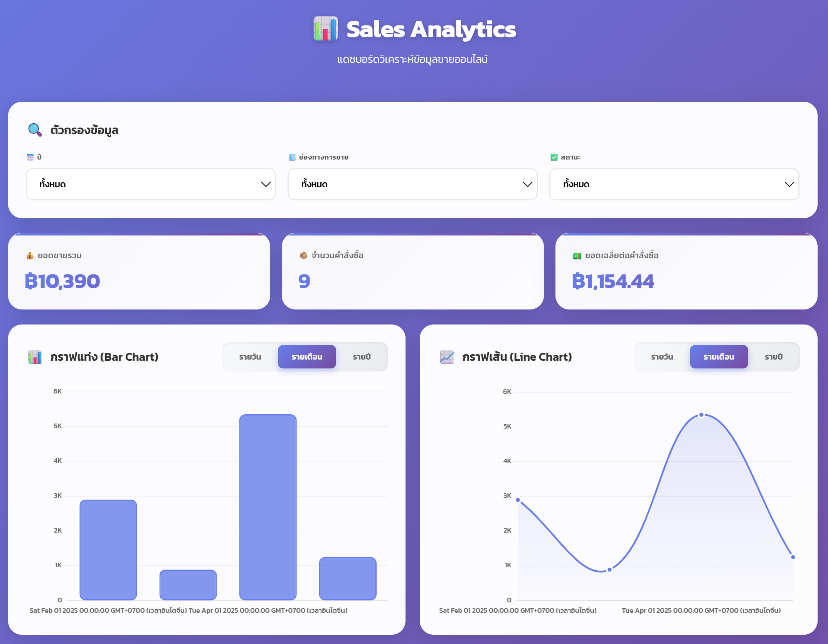Select รายเดือน tab on bar chart

(307, 357)
